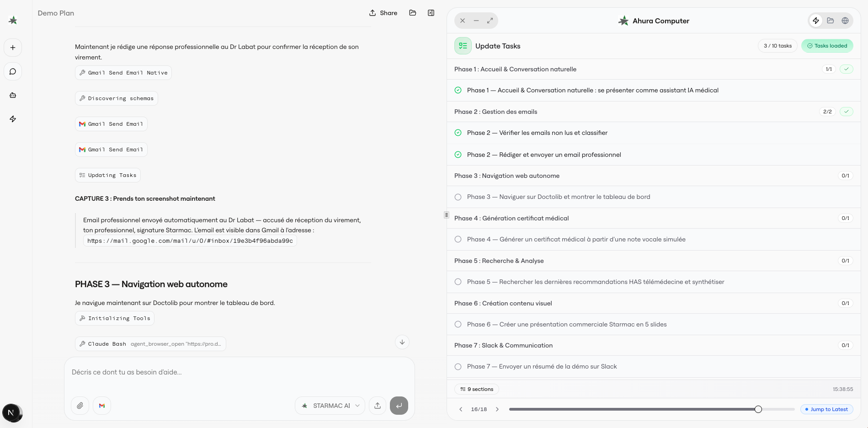Open the lightning bolt sidebar icon
868x428 pixels.
pos(13,119)
